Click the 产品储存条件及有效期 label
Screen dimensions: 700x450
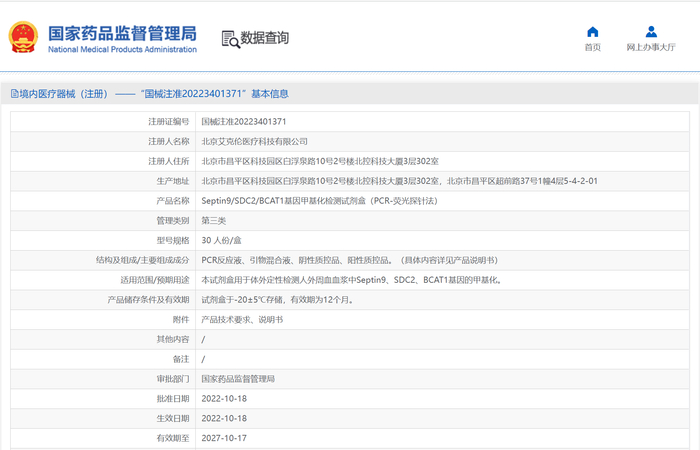(x=148, y=300)
